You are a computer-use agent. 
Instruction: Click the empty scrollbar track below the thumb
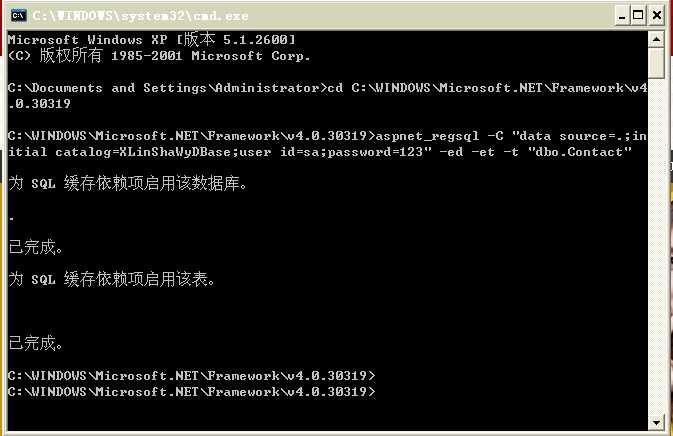[656, 246]
